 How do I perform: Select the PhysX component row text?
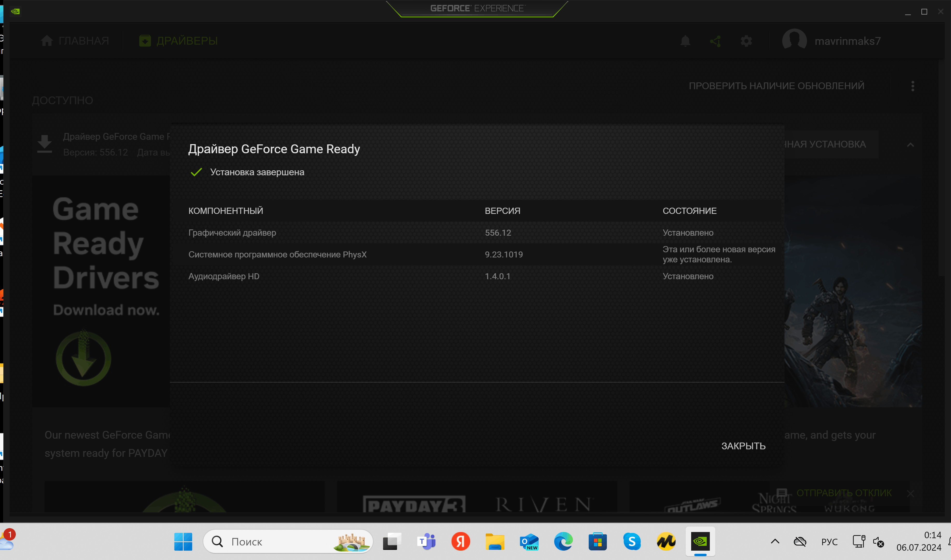[x=277, y=255]
